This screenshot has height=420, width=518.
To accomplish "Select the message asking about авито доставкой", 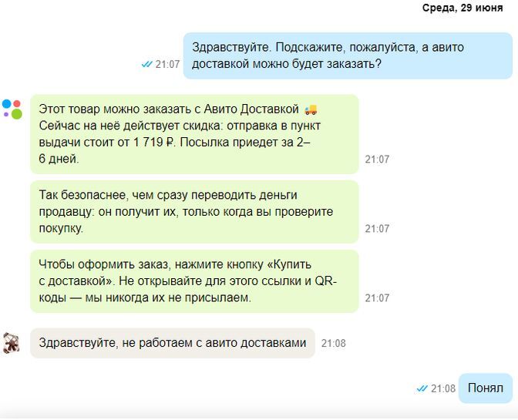I will coord(348,55).
